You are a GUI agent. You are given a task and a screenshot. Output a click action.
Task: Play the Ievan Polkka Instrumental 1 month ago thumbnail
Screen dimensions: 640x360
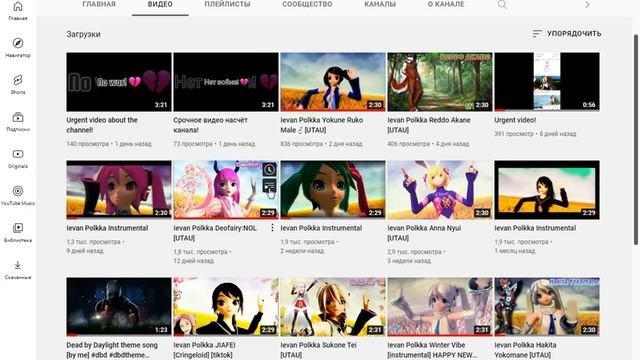(547, 190)
